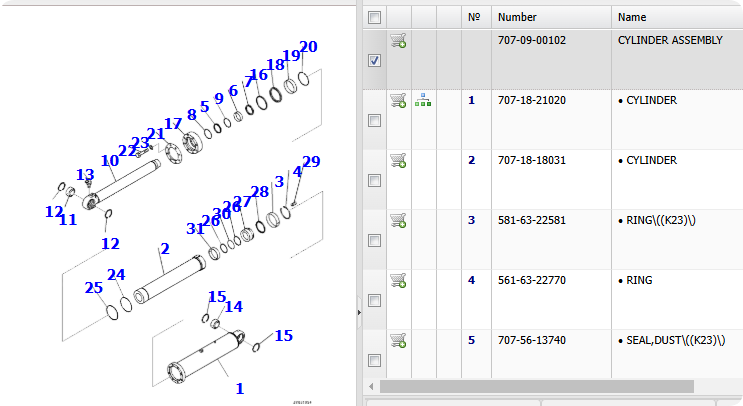Uncheck the CYLINDER ASSEMBLY row checkbox
Screen dimensions: 743x406
click(374, 61)
